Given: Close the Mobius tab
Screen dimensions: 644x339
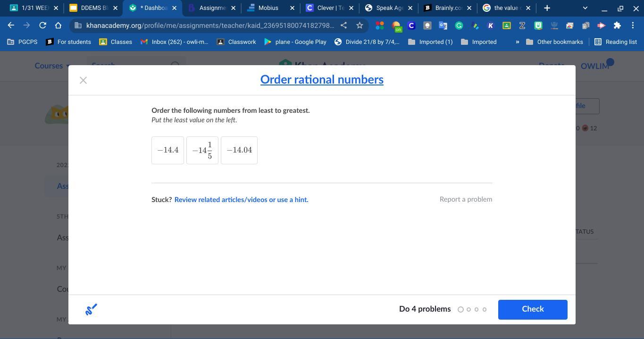Looking at the screenshot, I should click(292, 8).
